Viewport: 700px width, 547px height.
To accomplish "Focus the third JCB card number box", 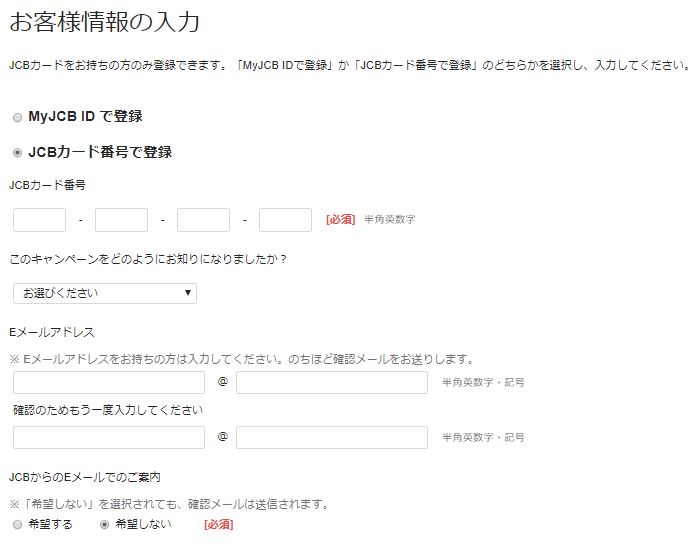I will tap(204, 220).
